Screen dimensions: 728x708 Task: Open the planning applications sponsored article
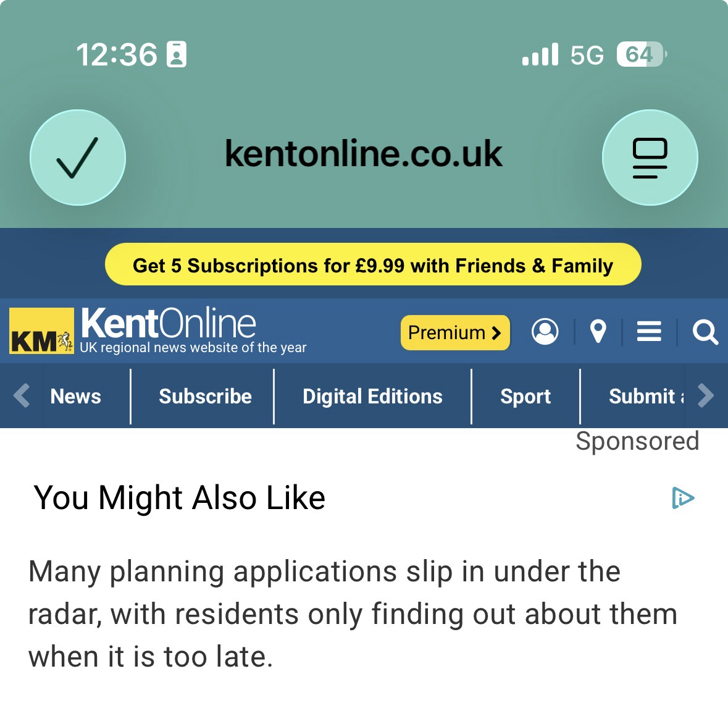tap(352, 613)
